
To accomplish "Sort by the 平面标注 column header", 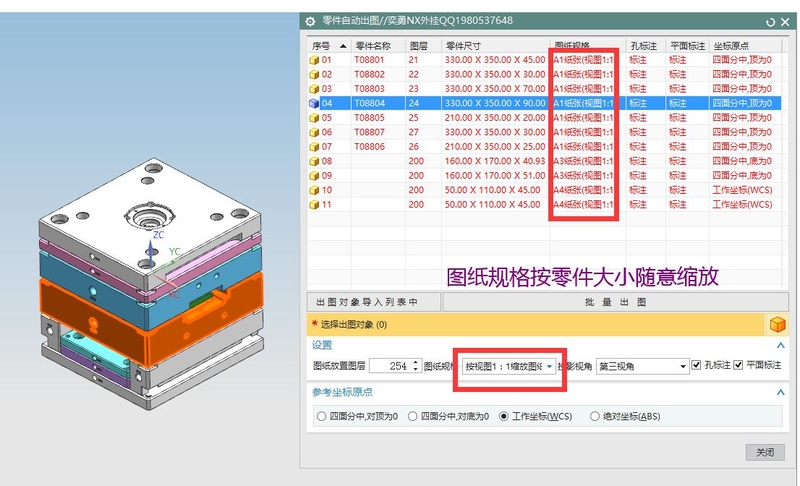I will (x=688, y=46).
